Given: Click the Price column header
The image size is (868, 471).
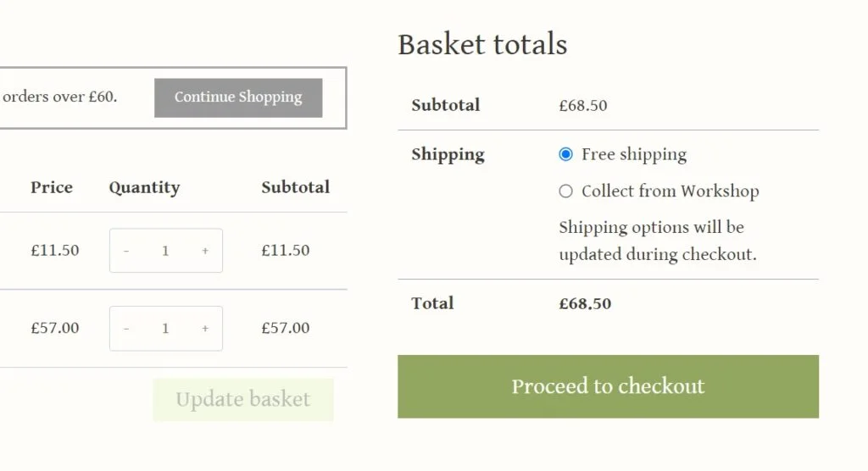Looking at the screenshot, I should click(x=52, y=187).
